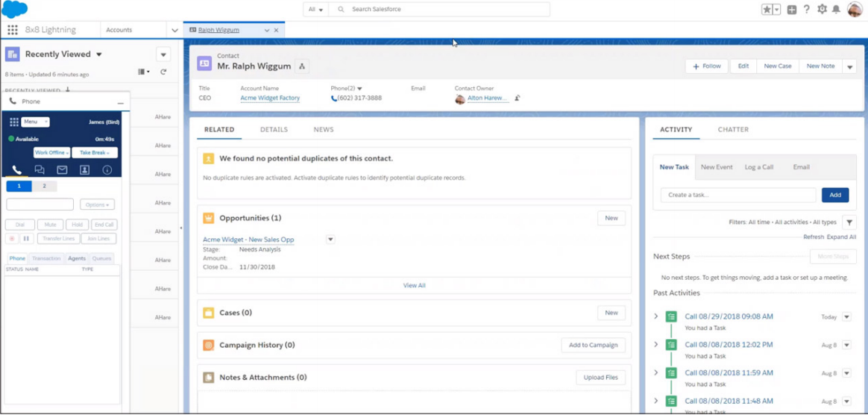Open the Acme Widget - New Sales Opp link

pos(248,240)
